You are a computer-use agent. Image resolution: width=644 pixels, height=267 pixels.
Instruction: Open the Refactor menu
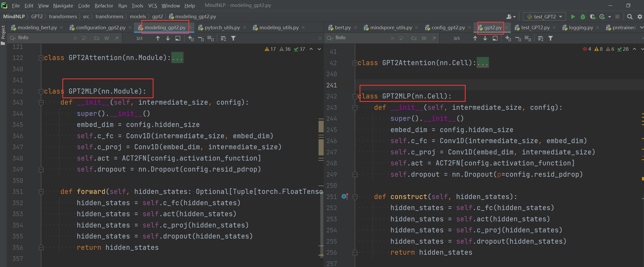[104, 5]
